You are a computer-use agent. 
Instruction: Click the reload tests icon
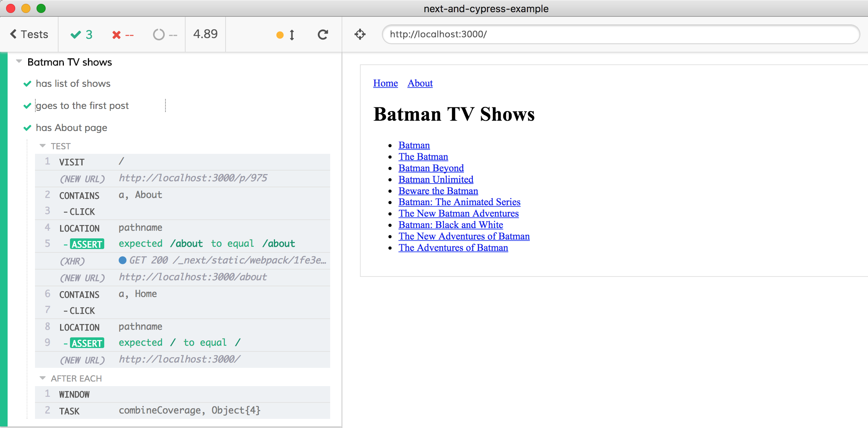(x=323, y=35)
